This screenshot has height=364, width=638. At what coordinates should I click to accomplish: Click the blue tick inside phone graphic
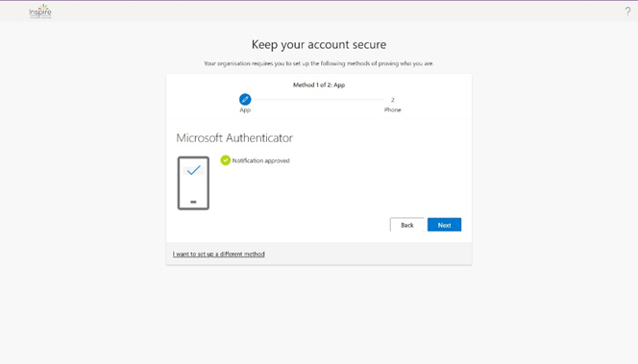pyautogui.click(x=194, y=170)
